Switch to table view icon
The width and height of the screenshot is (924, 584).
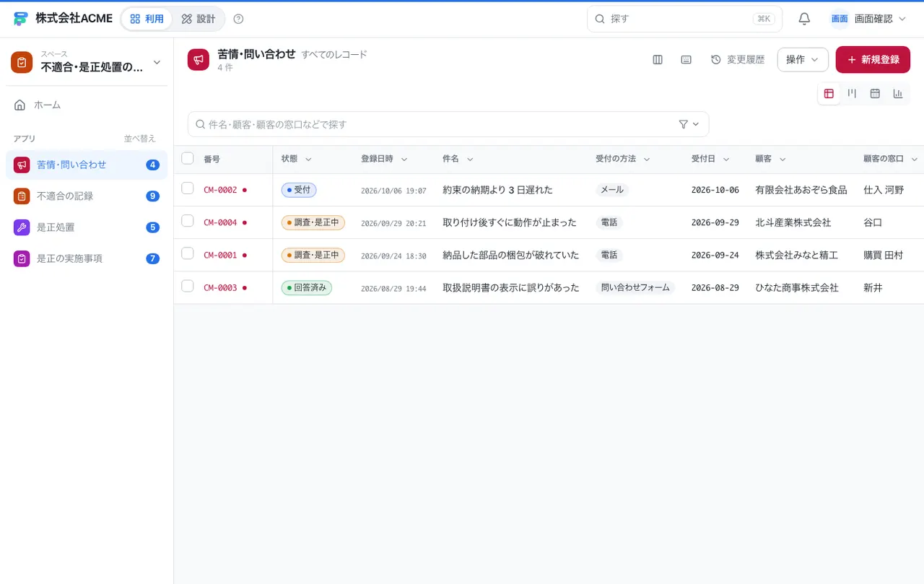point(829,93)
